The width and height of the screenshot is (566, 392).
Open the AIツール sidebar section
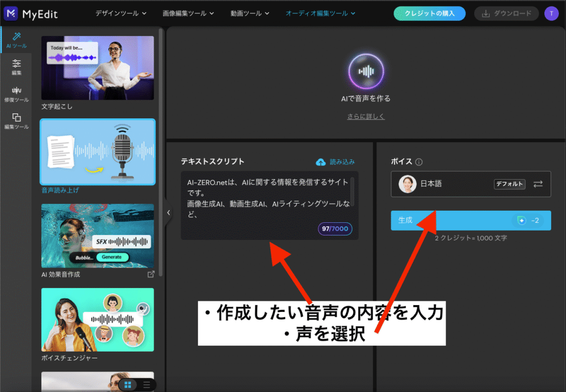point(16,40)
